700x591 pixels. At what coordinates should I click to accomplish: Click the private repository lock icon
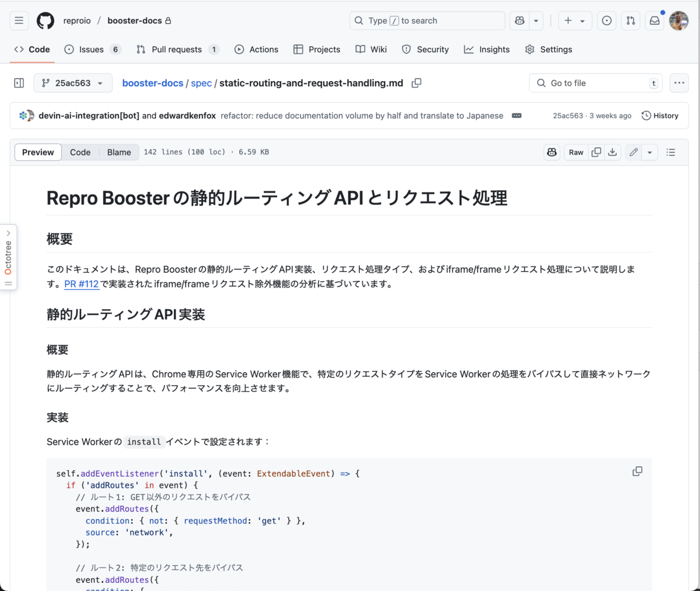point(169,21)
